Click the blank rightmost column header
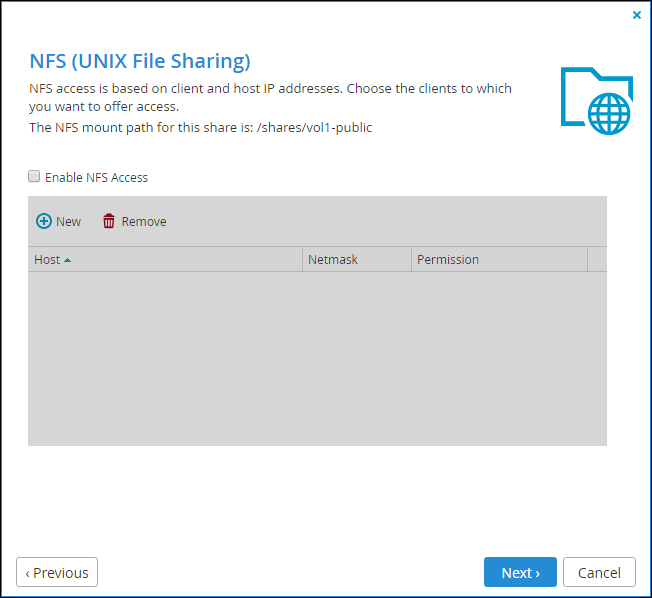 (597, 259)
